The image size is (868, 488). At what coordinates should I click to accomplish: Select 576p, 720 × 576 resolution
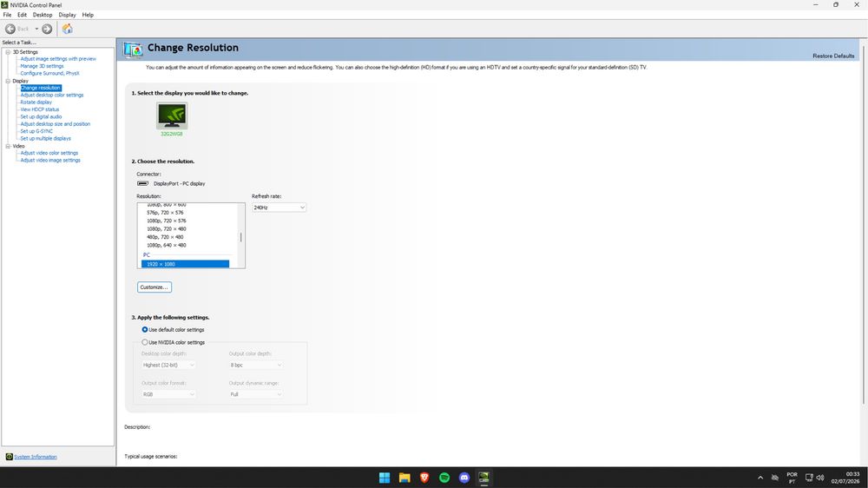[165, 213]
